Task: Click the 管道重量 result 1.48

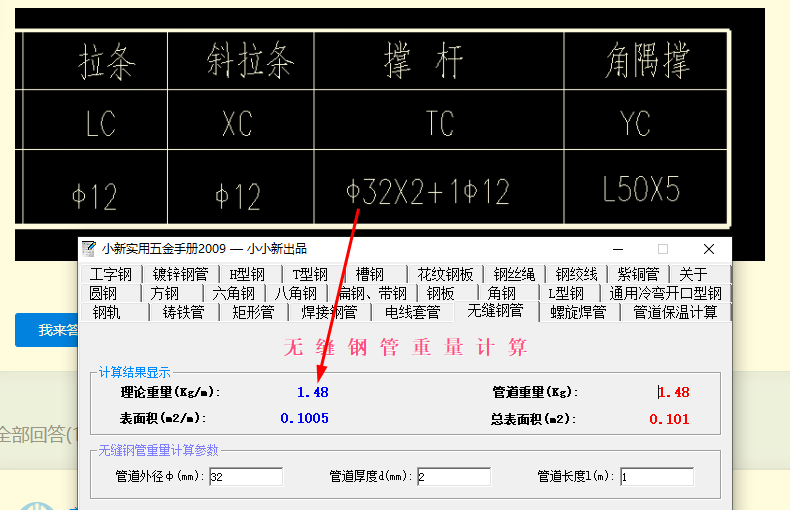Action: coord(674,392)
